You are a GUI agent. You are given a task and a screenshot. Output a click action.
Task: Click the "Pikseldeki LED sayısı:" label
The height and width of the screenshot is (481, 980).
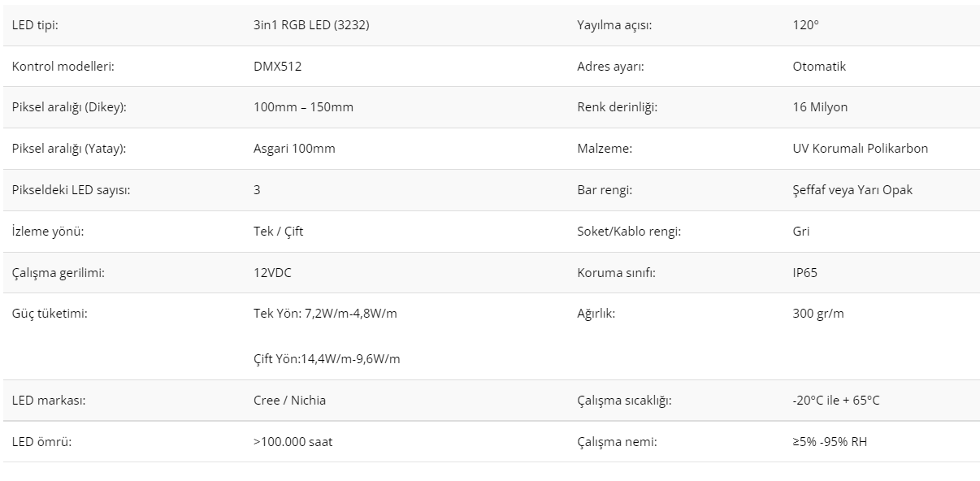[71, 190]
